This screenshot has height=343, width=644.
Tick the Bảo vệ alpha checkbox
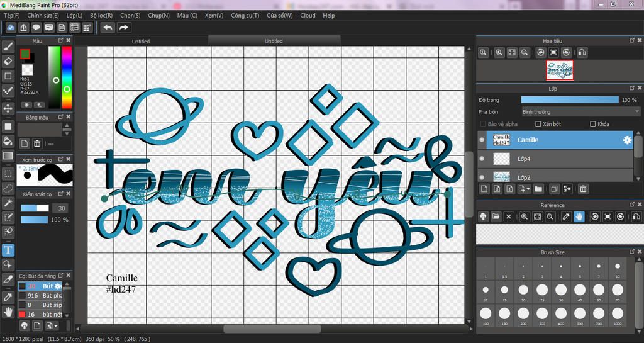pos(482,123)
